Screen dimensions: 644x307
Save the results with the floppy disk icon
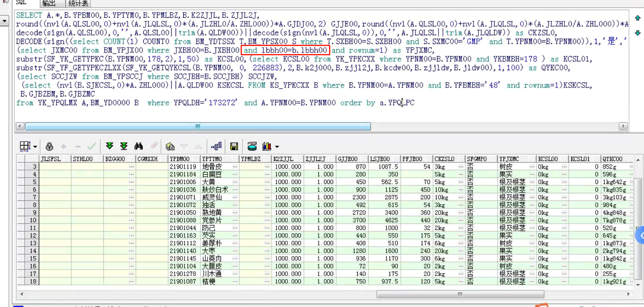pos(234,146)
